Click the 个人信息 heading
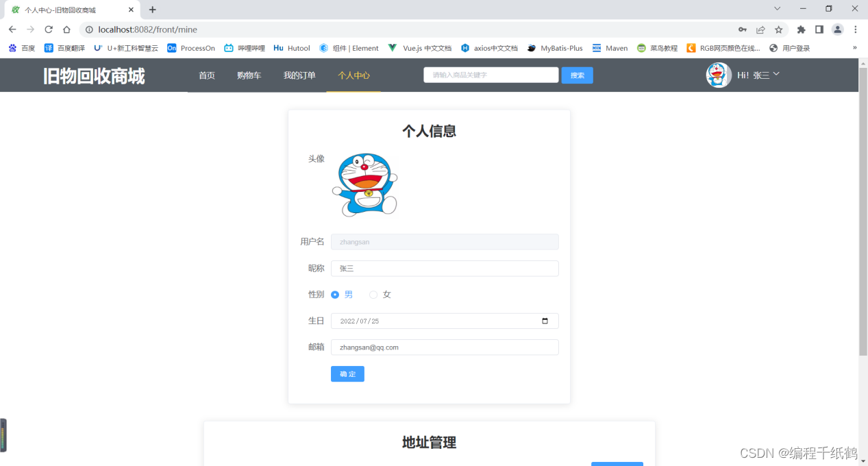This screenshot has width=868, height=466. pos(429,131)
